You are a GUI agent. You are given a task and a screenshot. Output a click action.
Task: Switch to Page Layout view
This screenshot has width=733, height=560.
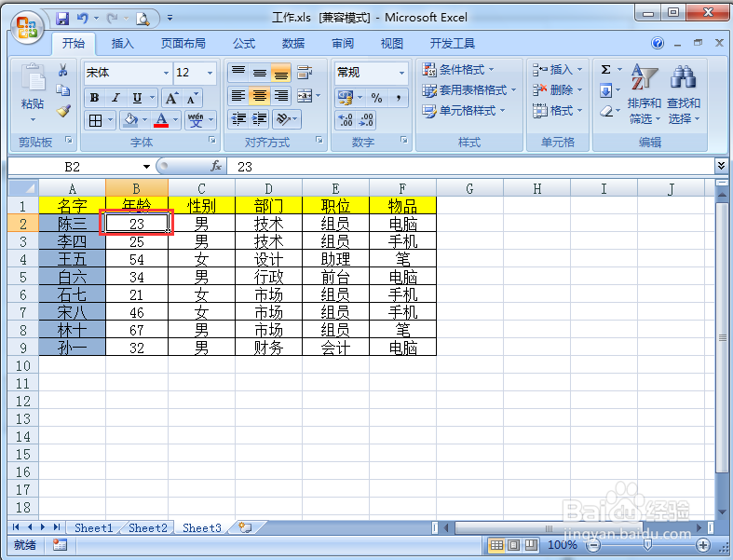point(513,545)
